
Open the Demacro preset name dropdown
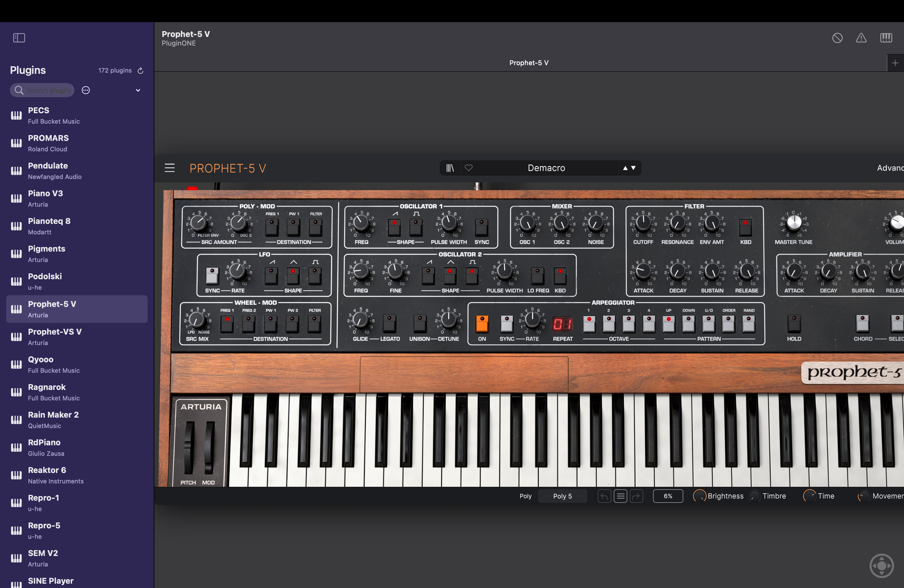coord(546,168)
